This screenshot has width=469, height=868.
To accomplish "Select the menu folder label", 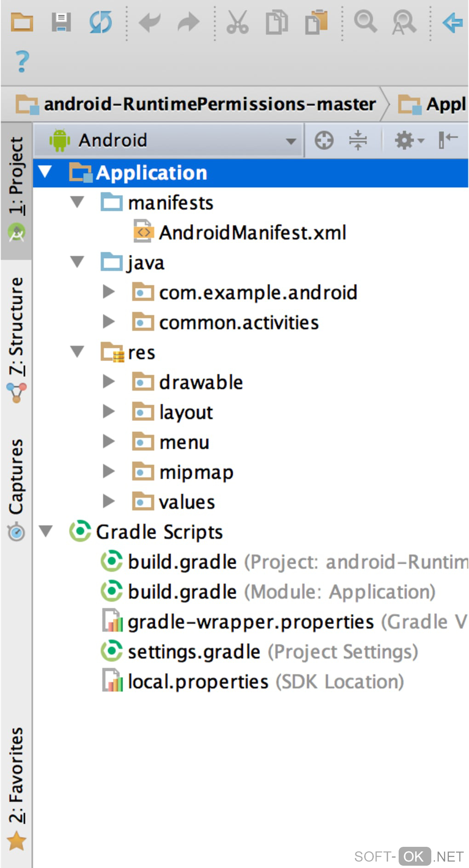I will [x=184, y=443].
